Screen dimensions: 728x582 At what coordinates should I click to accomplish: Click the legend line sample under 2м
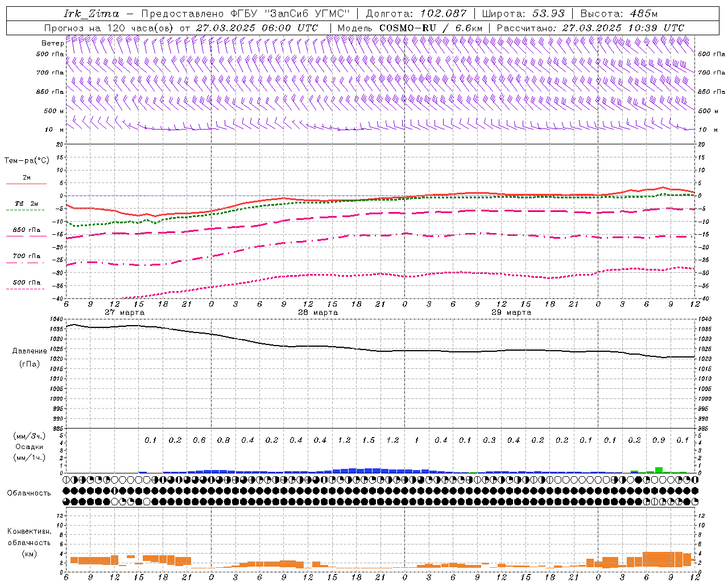pos(26,184)
